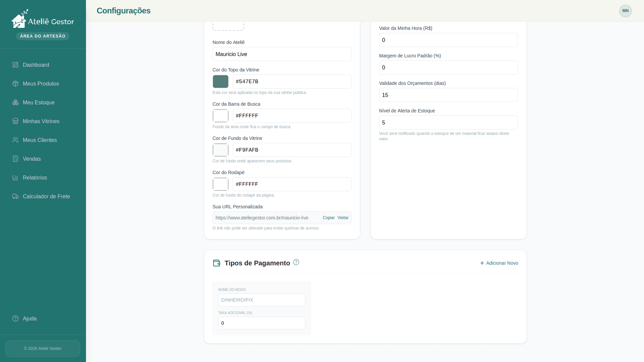Open the Vendas menu item
Screen dimensions: 644x362
pyautogui.click(x=32, y=159)
